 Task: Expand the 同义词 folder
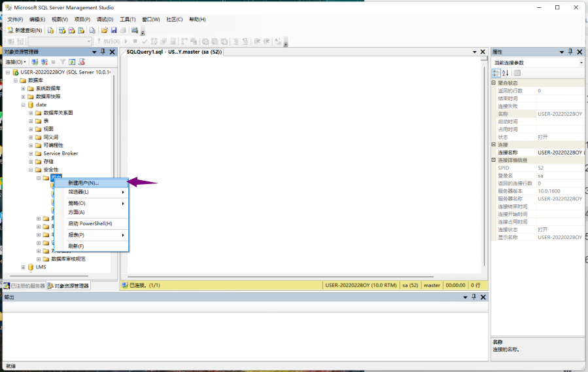(x=31, y=137)
